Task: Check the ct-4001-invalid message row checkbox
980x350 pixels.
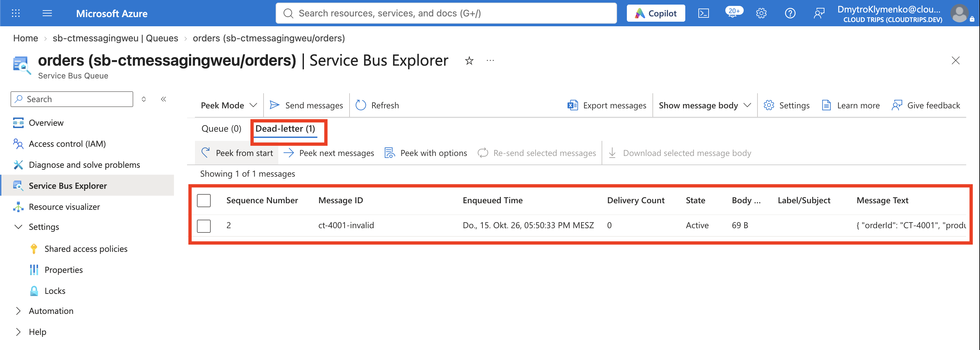Action: coord(204,226)
